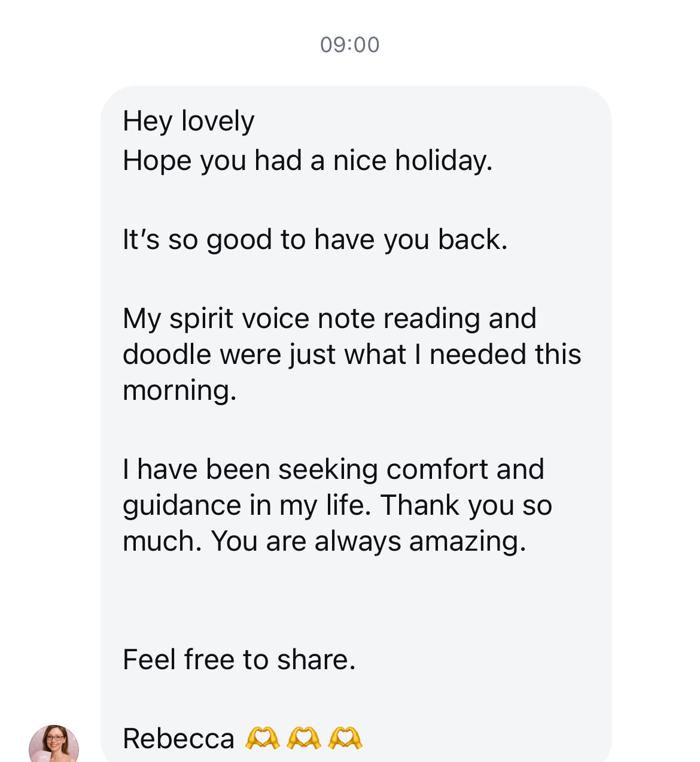This screenshot has height=762, width=700.
Task: Click 'Thank you so' in the message
Action: (466, 505)
